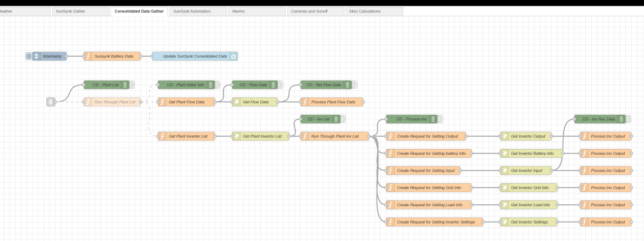This screenshot has width=644, height=241.
Task: Toggle debug output button of CD - Plant List
Action: pos(132,84)
